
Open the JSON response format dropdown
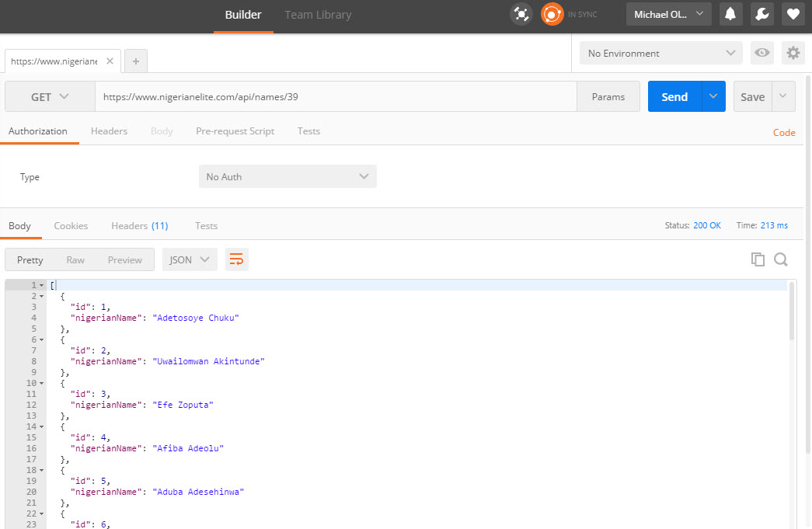(189, 260)
